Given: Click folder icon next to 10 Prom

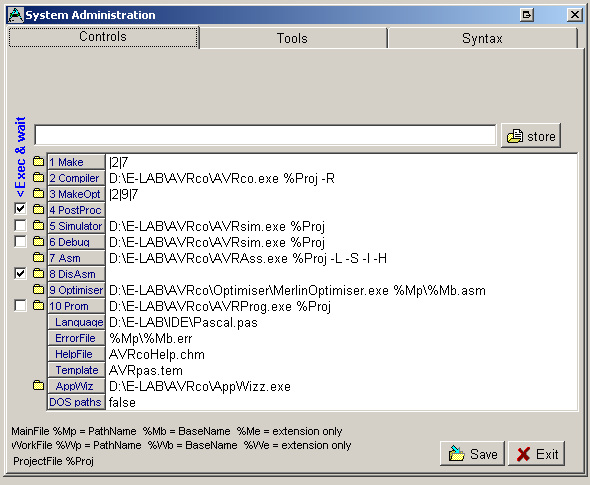Looking at the screenshot, I should click(x=38, y=306).
